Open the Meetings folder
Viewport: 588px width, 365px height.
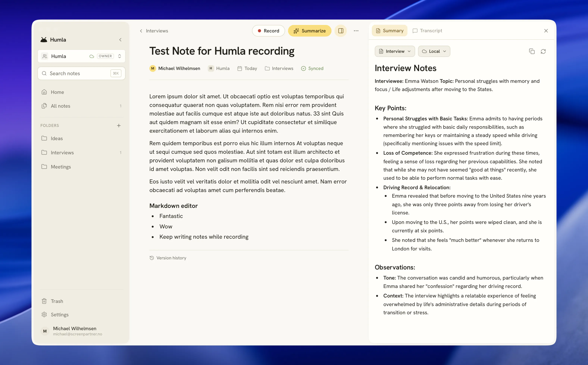tap(82, 167)
